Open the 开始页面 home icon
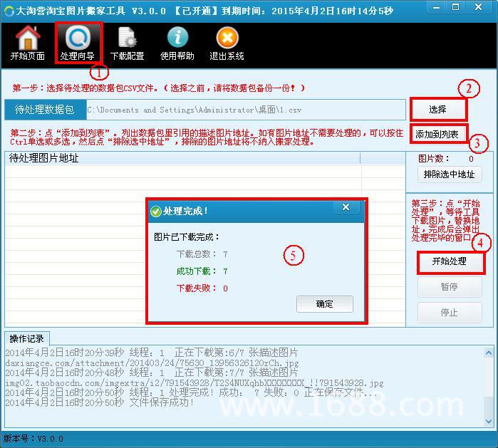This screenshot has width=498, height=448. (x=28, y=43)
